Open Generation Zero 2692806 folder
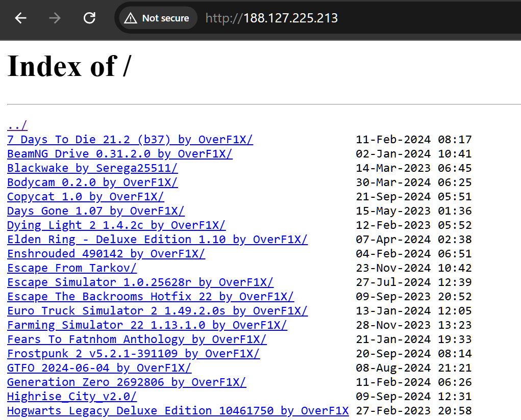Screen dimensions: 521x420 [x=127, y=382]
